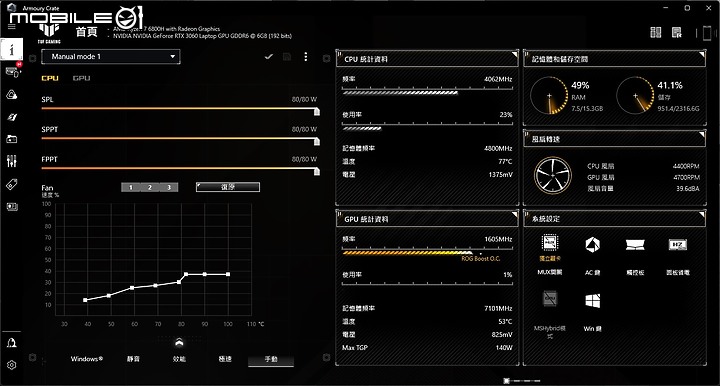Expand the system settings panel corner
The width and height of the screenshot is (720, 386).
tap(702, 214)
